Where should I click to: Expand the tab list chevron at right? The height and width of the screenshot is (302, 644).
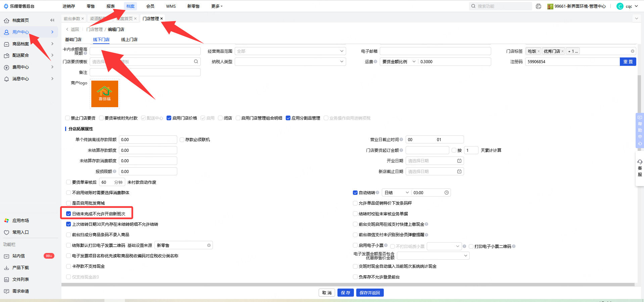(x=636, y=18)
